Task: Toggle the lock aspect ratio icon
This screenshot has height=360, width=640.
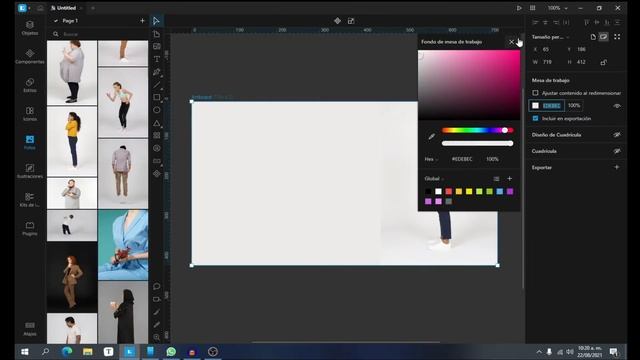Action: 604,62
